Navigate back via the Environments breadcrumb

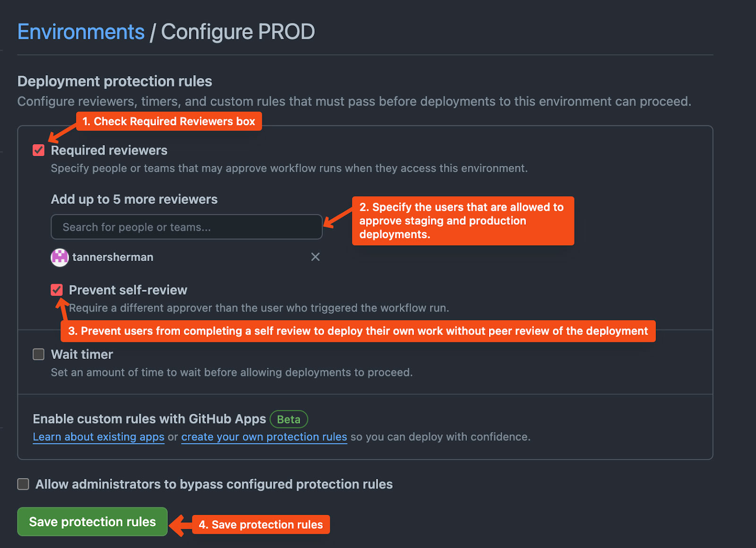[80, 31]
